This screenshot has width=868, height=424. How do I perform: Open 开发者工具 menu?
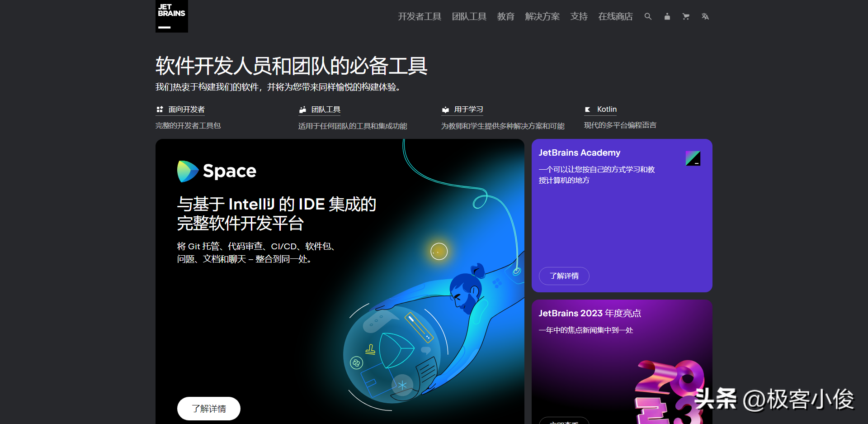(x=420, y=17)
